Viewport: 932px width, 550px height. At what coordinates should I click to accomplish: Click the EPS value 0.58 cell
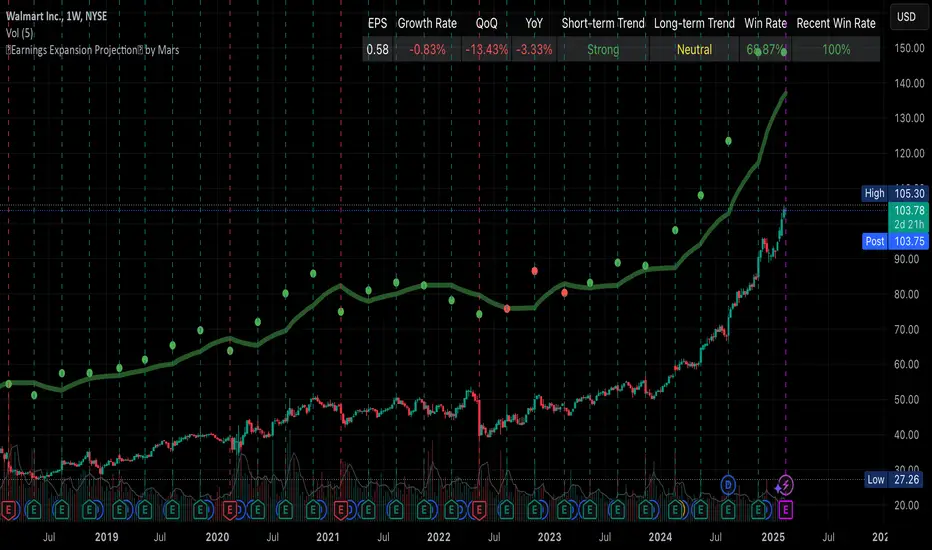pos(377,49)
